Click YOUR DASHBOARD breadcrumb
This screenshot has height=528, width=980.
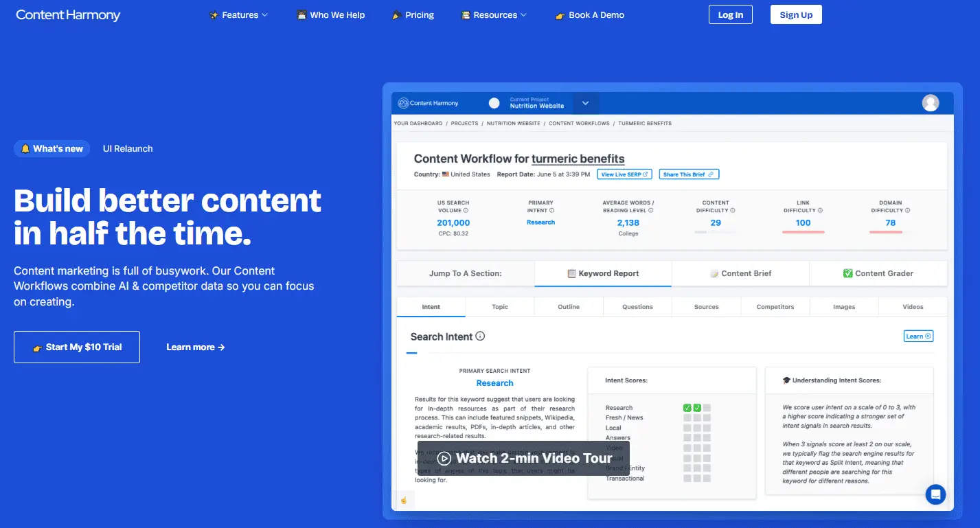(418, 124)
